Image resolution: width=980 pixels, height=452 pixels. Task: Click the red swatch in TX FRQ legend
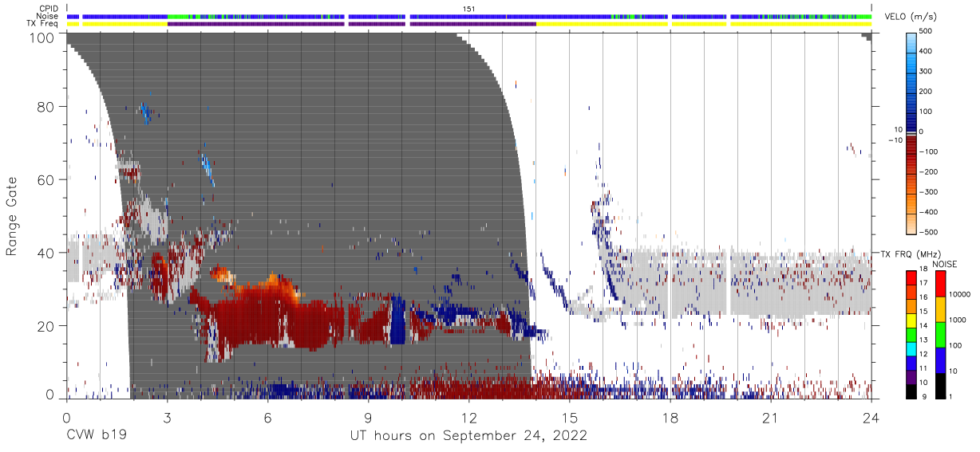(x=911, y=278)
